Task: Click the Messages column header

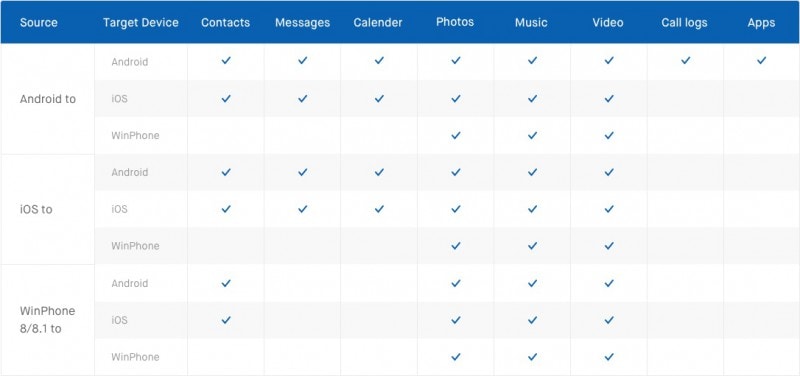Action: pyautogui.click(x=303, y=22)
